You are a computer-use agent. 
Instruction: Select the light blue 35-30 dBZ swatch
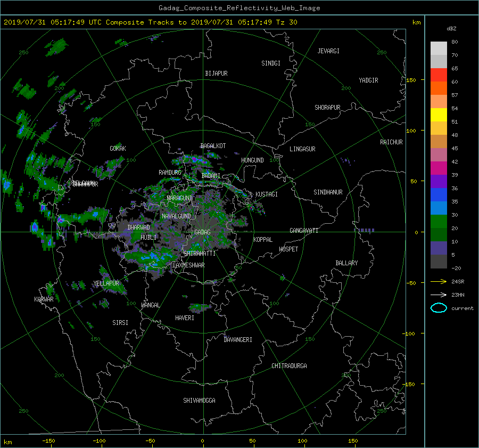coord(439,208)
